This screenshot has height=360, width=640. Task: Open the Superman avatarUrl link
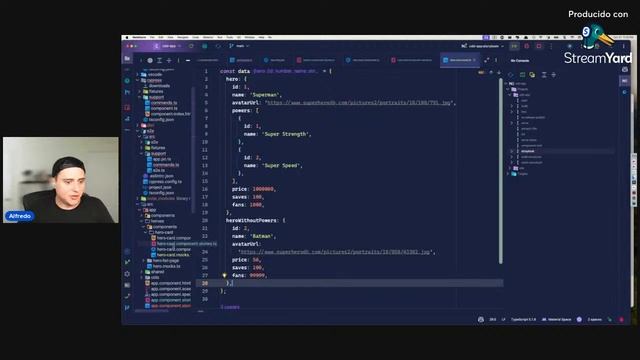(358, 103)
